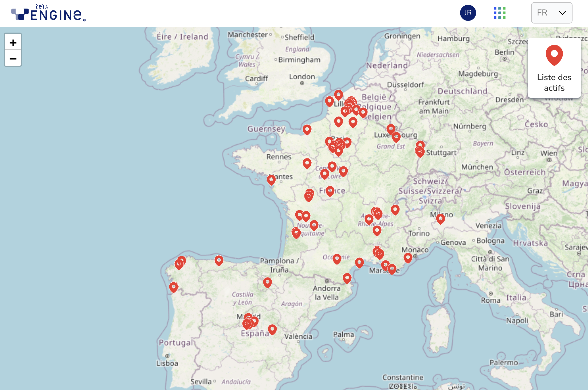Image resolution: width=588 pixels, height=390 pixels.
Task: Select the marker west of Guernsey label
Action: (x=307, y=129)
